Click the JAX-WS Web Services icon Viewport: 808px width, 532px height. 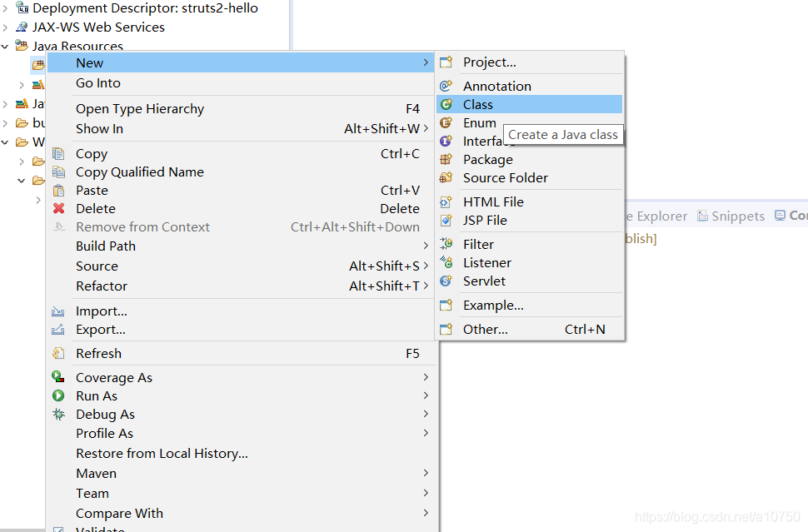coord(22,27)
